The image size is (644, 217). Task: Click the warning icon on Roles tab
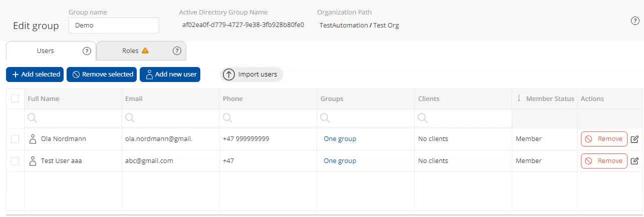tap(145, 50)
